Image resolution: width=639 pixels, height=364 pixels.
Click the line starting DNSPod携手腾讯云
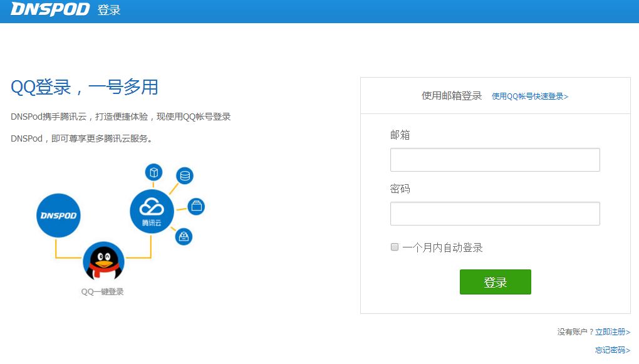(121, 117)
